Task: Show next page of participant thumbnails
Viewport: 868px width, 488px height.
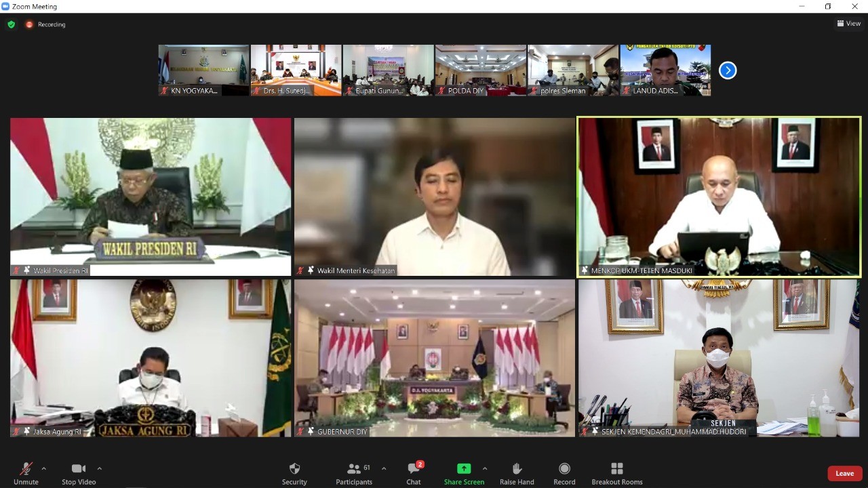Action: [728, 70]
